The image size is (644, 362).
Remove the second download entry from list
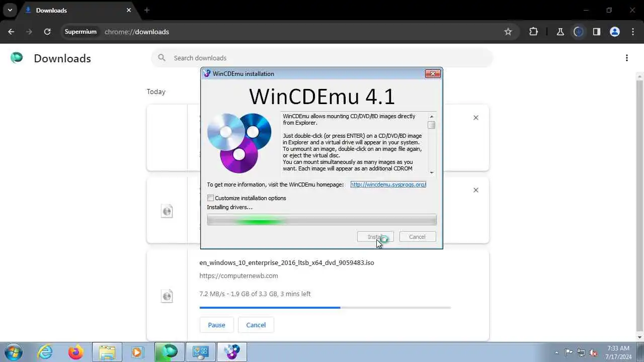point(476,190)
